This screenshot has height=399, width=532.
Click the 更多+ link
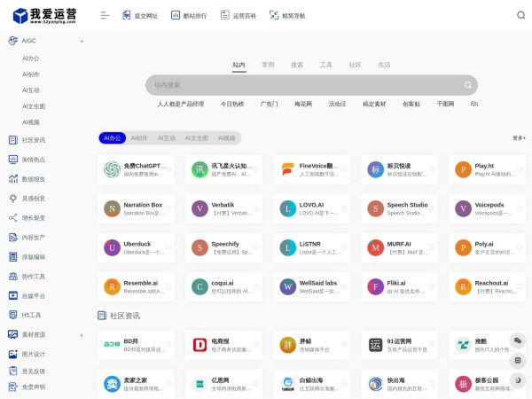click(x=519, y=138)
